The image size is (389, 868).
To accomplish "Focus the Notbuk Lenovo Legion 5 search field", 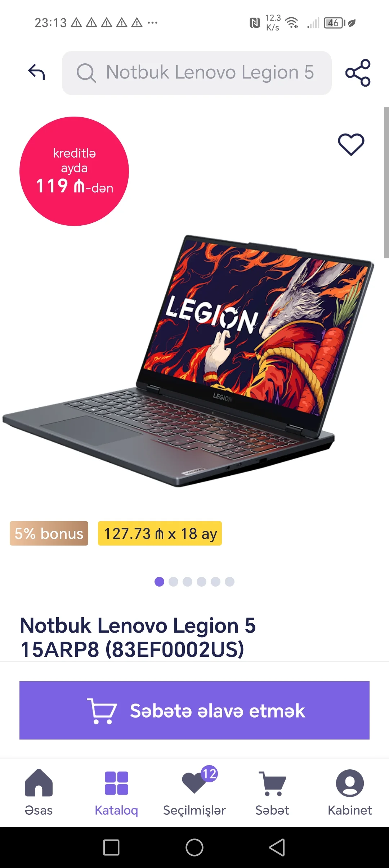I will 197,73.
